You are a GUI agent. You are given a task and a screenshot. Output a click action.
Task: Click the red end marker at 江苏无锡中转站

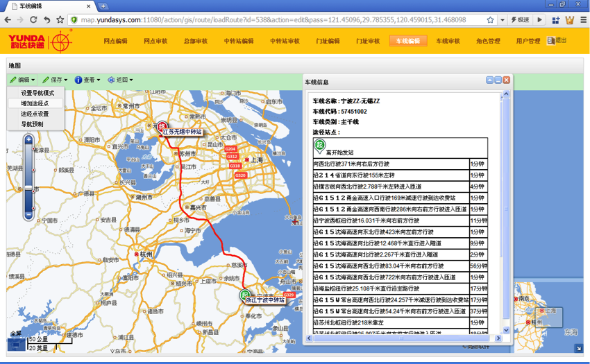tap(162, 126)
